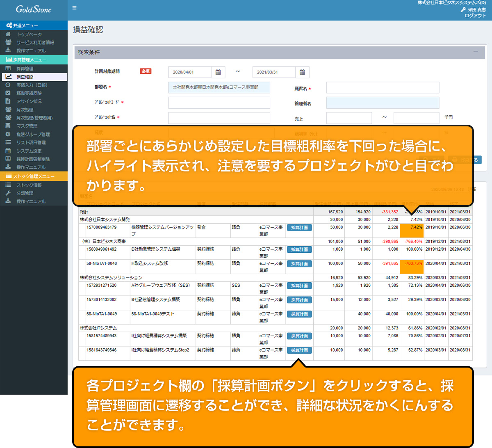Click the （株）日本ビジネス商事 customer row
492x448 pixels.
click(276, 241)
